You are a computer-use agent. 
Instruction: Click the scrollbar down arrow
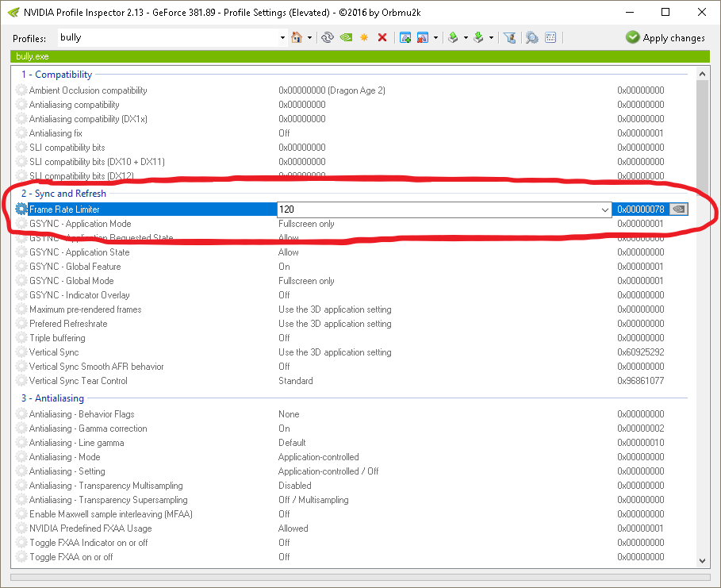click(x=702, y=560)
